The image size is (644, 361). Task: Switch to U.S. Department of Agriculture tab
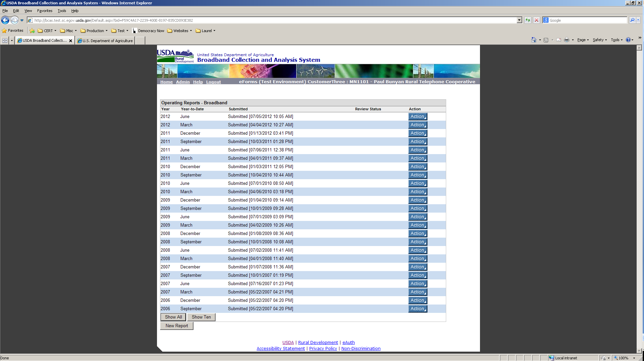pyautogui.click(x=105, y=41)
